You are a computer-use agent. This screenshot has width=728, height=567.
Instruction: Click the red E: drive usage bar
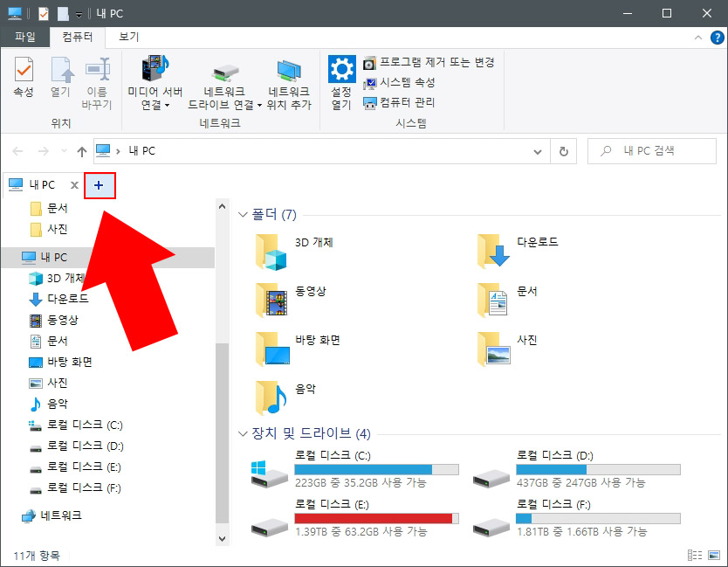pyautogui.click(x=376, y=518)
